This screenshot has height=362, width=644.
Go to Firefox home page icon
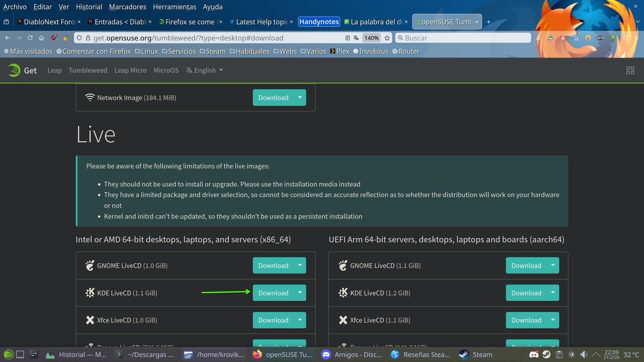pyautogui.click(x=41, y=38)
